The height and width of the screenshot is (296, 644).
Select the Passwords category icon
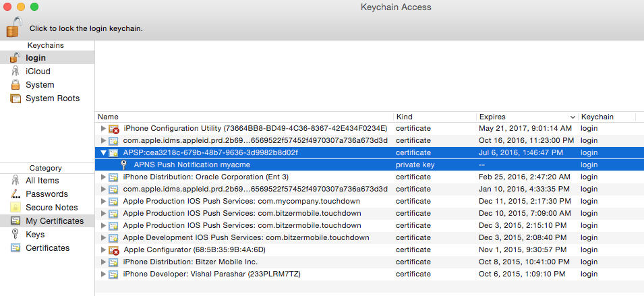click(16, 194)
